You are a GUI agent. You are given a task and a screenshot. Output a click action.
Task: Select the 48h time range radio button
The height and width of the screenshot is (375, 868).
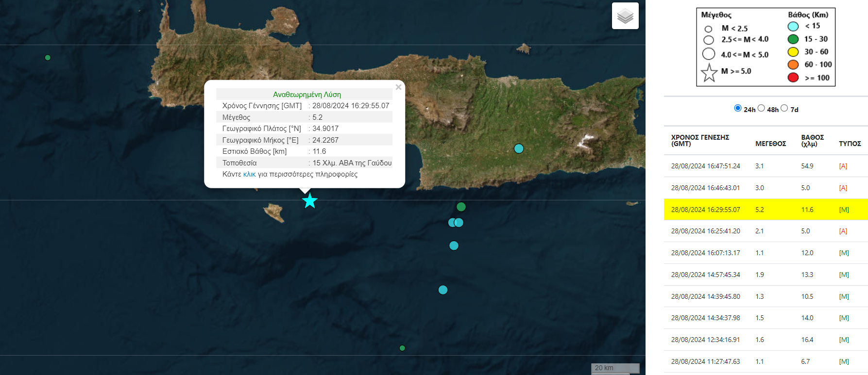(x=761, y=108)
